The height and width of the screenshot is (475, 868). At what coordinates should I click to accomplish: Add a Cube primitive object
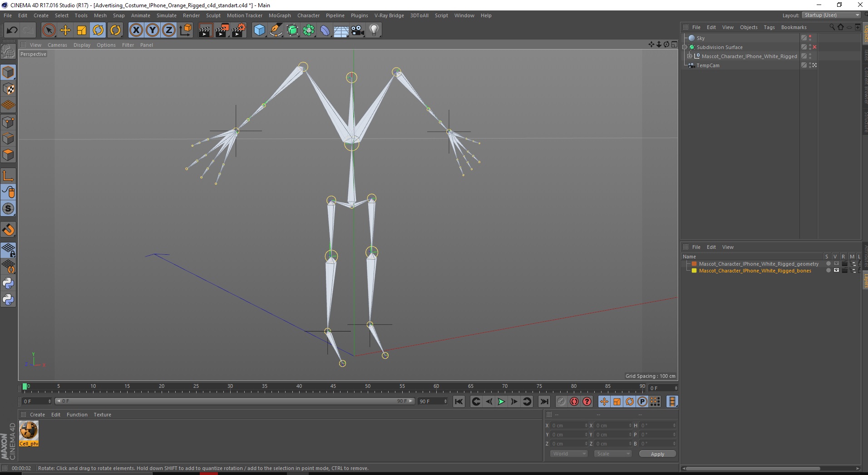pos(259,30)
